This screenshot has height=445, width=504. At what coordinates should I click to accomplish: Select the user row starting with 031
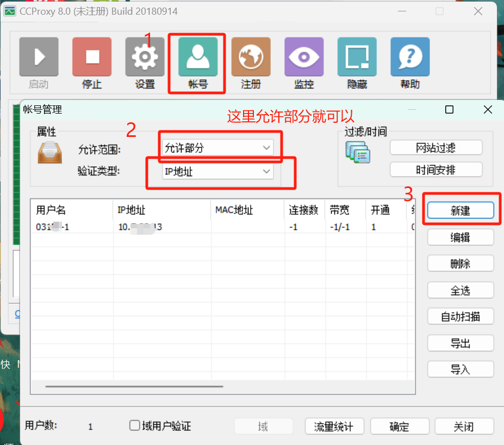tap(223, 227)
